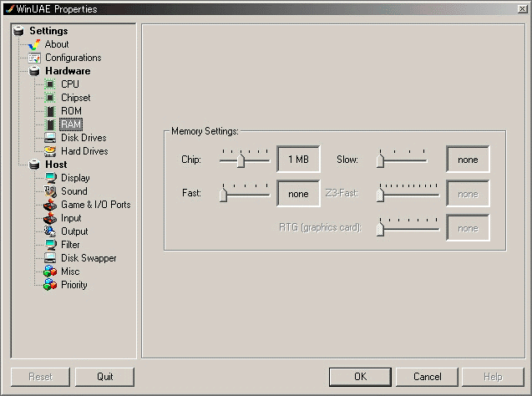Click the Hard Drives icon
The height and width of the screenshot is (396, 532).
point(50,151)
